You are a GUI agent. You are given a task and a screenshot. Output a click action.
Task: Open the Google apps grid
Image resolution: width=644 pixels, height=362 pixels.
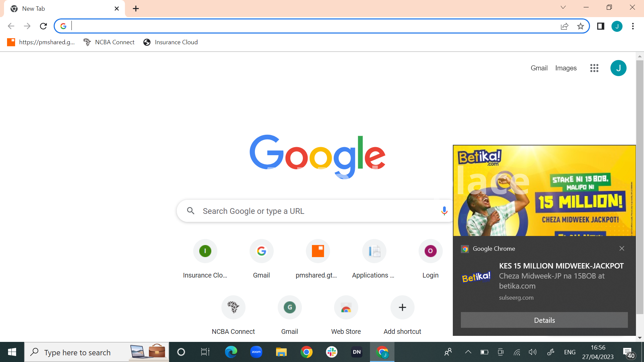click(x=594, y=68)
